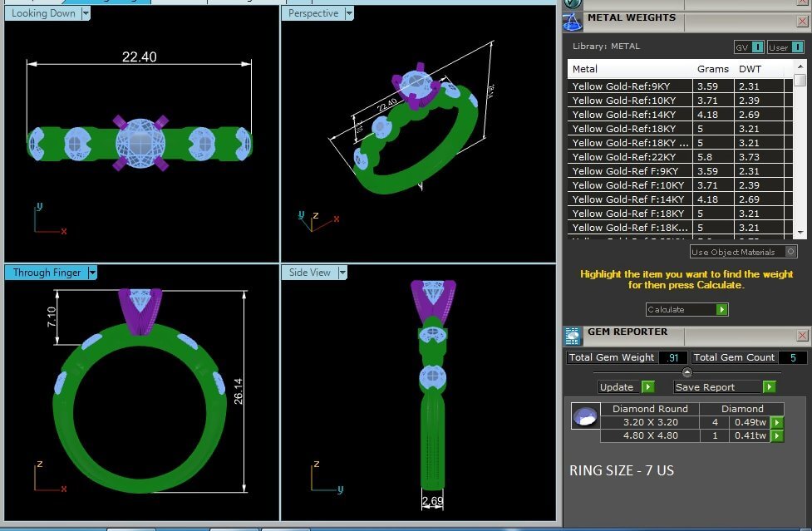
Task: Click green arrow for 3.20 X 3.20 diamonds
Action: click(777, 422)
